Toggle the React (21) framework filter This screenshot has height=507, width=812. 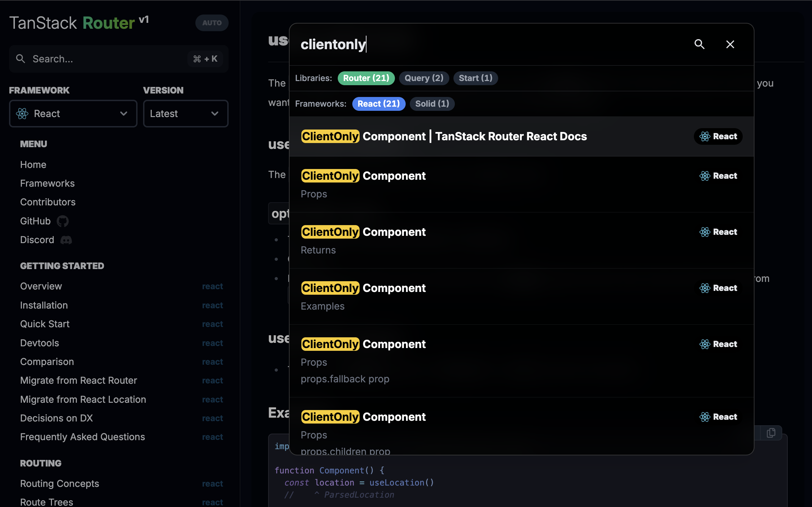[x=379, y=104]
